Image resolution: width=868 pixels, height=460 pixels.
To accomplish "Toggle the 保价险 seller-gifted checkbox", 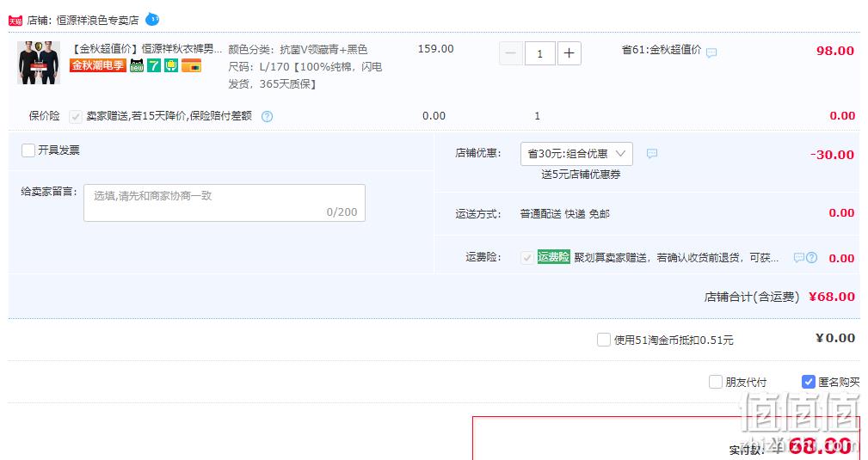I will tap(76, 116).
